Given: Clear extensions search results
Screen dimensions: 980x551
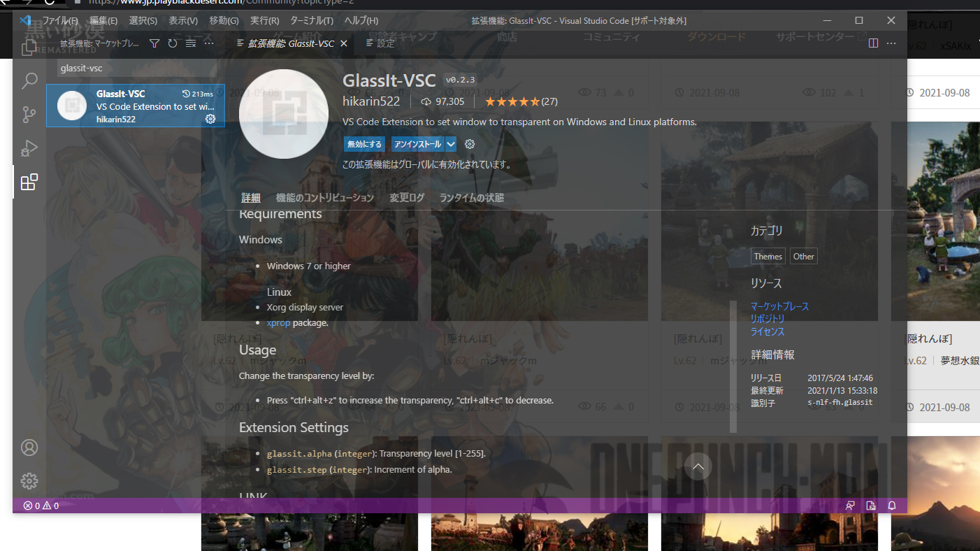Looking at the screenshot, I should [191, 43].
